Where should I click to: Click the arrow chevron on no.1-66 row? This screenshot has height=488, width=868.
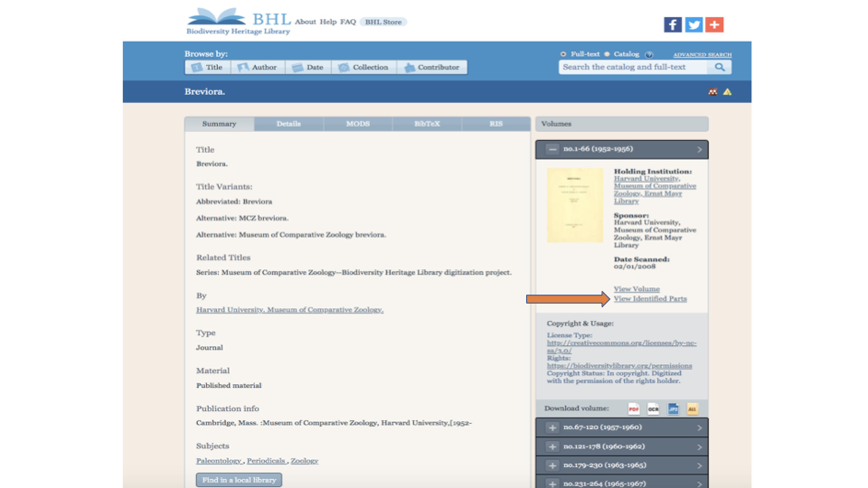(x=700, y=149)
